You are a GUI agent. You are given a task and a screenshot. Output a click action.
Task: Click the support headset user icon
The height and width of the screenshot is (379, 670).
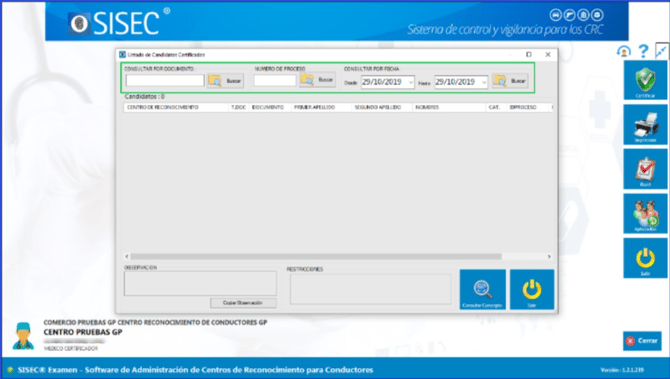624,52
